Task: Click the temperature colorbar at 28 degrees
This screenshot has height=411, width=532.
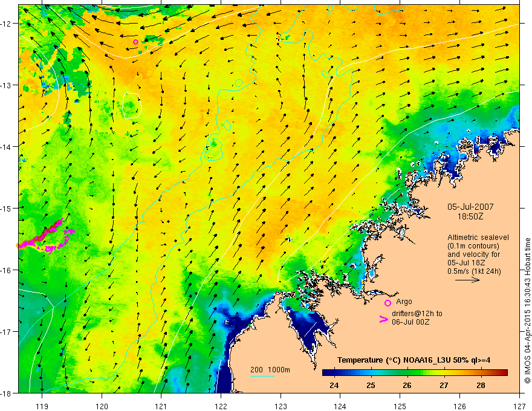Action: pos(481,372)
